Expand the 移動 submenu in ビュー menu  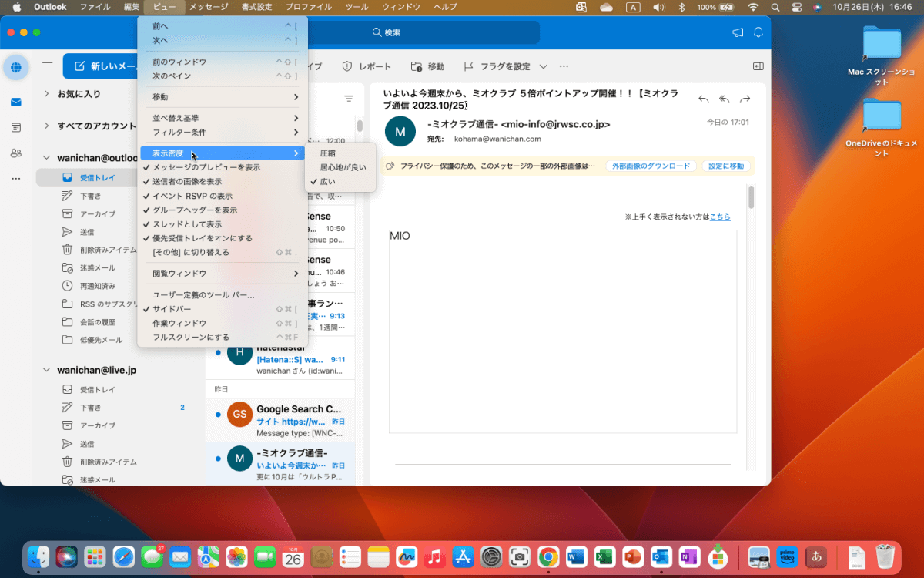coord(223,97)
